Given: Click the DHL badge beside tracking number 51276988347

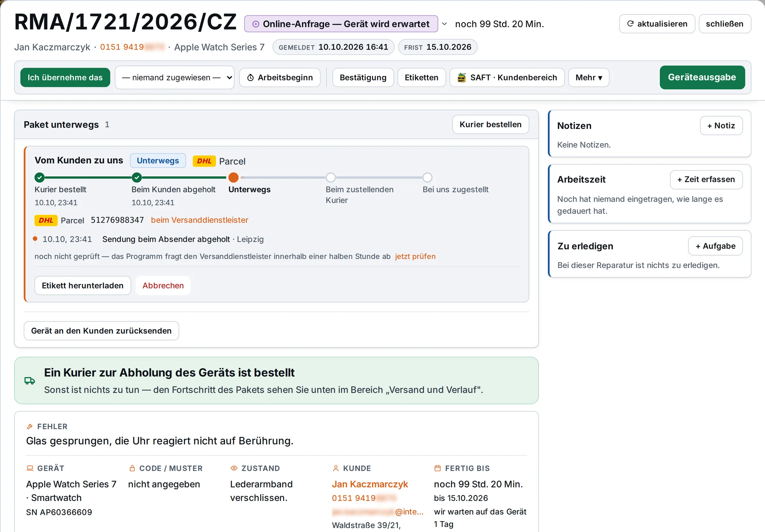Looking at the screenshot, I should click(46, 220).
